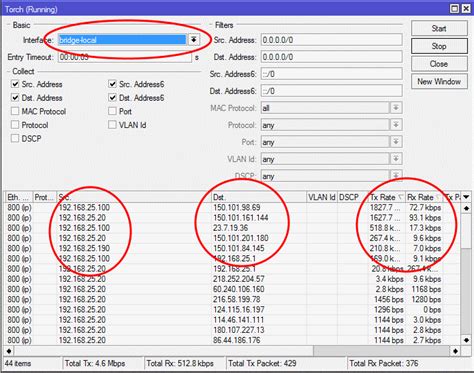This screenshot has height=373, width=474.
Task: Click the Src. Address6 filter field
Action: point(331,74)
